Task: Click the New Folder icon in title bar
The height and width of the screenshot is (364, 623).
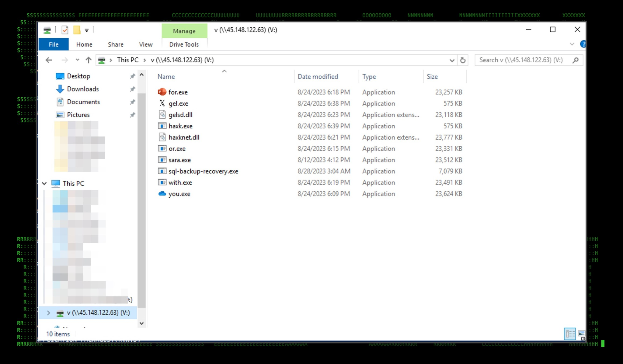Action: pyautogui.click(x=77, y=30)
